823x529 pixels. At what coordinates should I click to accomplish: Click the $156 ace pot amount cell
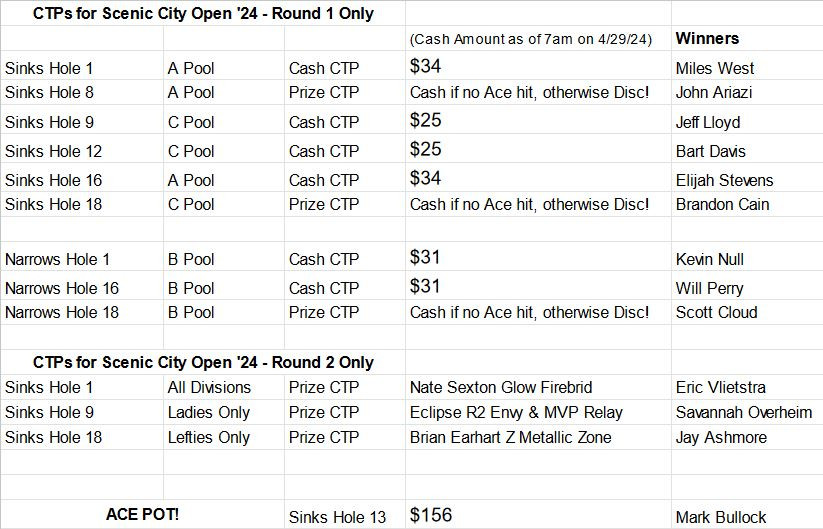point(431,515)
